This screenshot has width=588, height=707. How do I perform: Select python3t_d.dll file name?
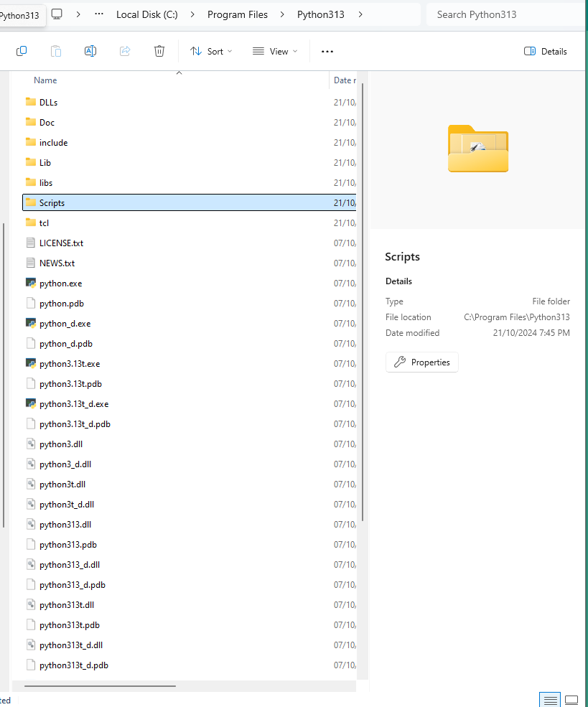pyautogui.click(x=67, y=505)
